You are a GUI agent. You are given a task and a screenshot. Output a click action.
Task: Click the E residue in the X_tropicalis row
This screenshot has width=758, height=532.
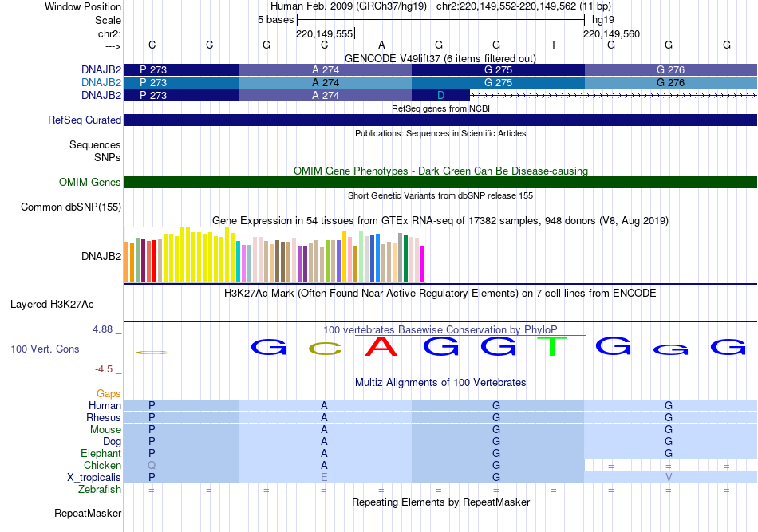(324, 478)
